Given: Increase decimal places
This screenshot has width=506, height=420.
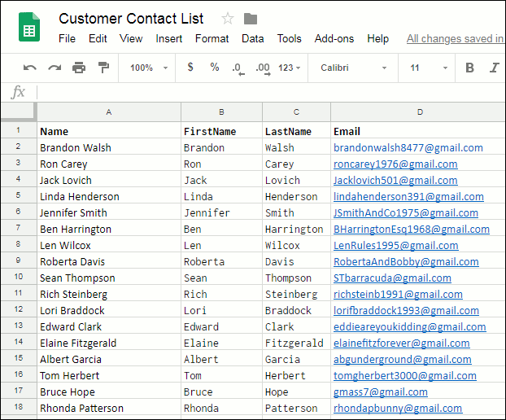Looking at the screenshot, I should coord(262,68).
